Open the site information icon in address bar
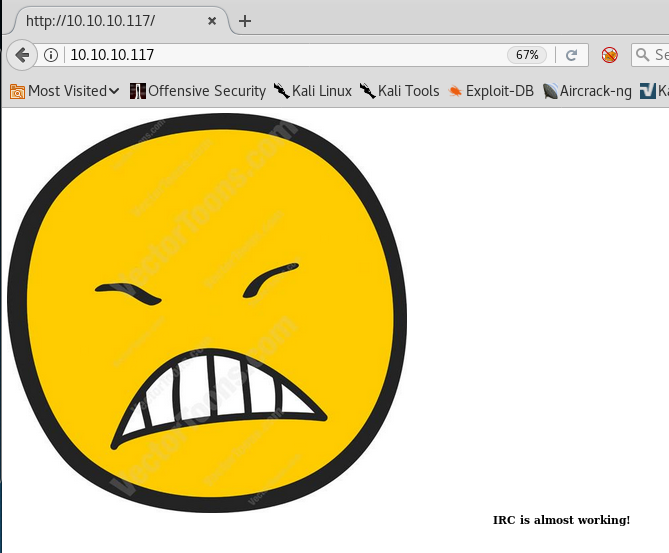Screen dimensions: 669x553 52,55
